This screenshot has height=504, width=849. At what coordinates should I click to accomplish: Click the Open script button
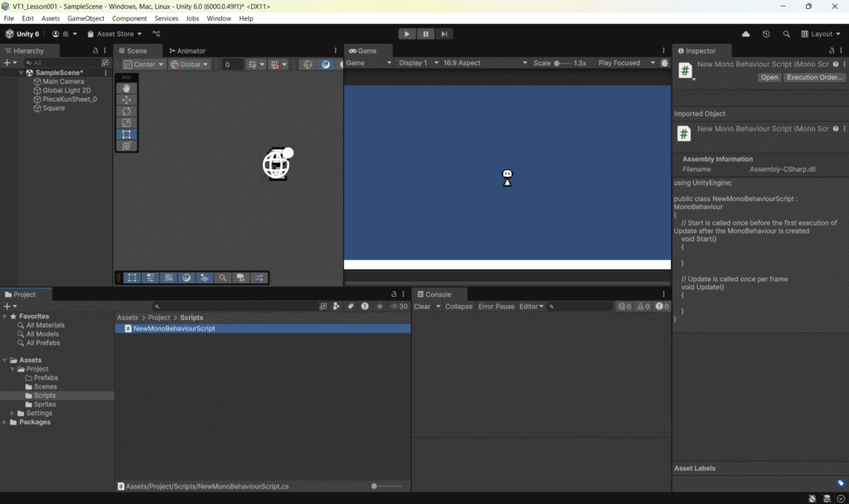tap(769, 77)
